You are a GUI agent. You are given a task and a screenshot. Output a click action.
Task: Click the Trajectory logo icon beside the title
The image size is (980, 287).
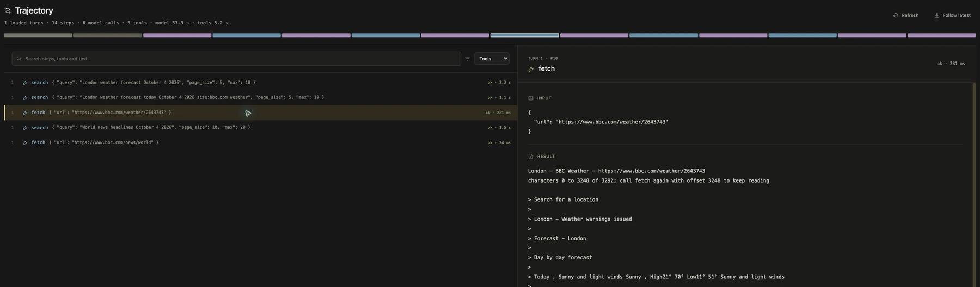(8, 10)
